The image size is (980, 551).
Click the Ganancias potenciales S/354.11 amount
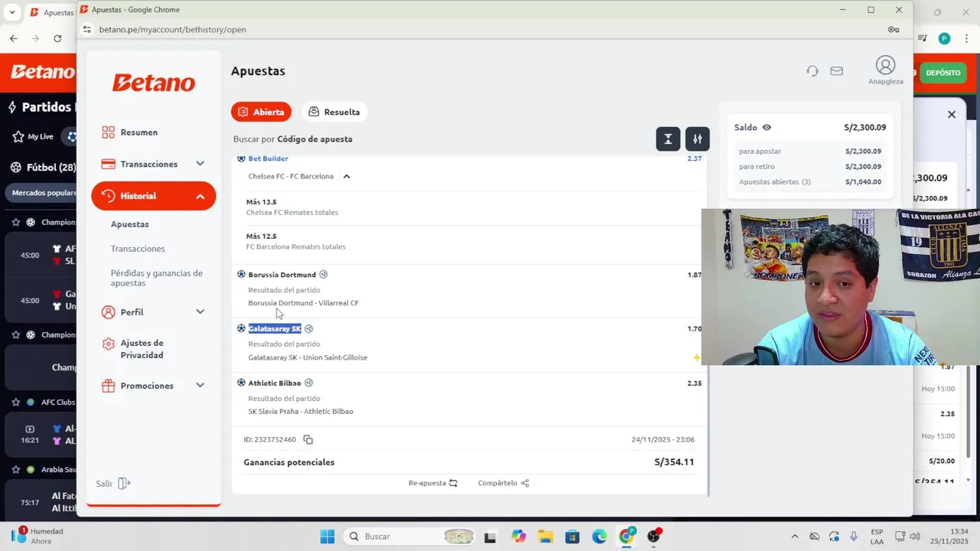coord(674,462)
